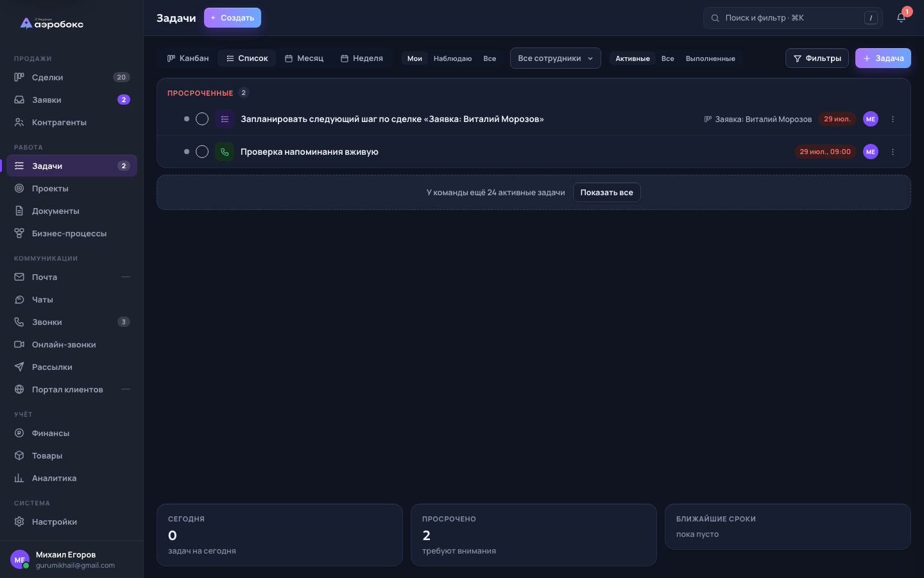Open options menu for «Проверка напоминания вживую»
Screen dimensions: 924x578
click(x=893, y=152)
